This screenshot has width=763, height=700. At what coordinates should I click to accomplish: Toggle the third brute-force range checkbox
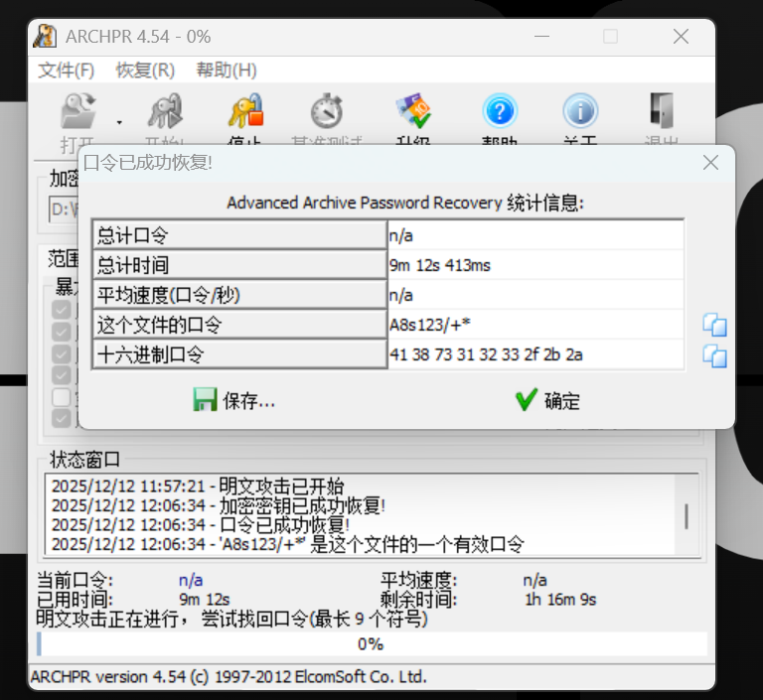(x=62, y=353)
